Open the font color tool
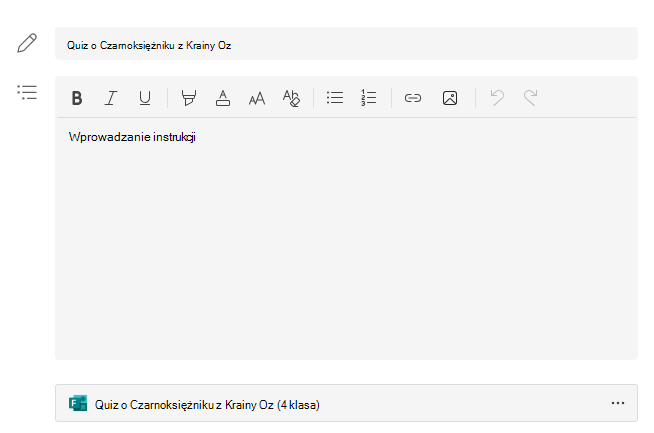654x433 pixels. click(223, 98)
